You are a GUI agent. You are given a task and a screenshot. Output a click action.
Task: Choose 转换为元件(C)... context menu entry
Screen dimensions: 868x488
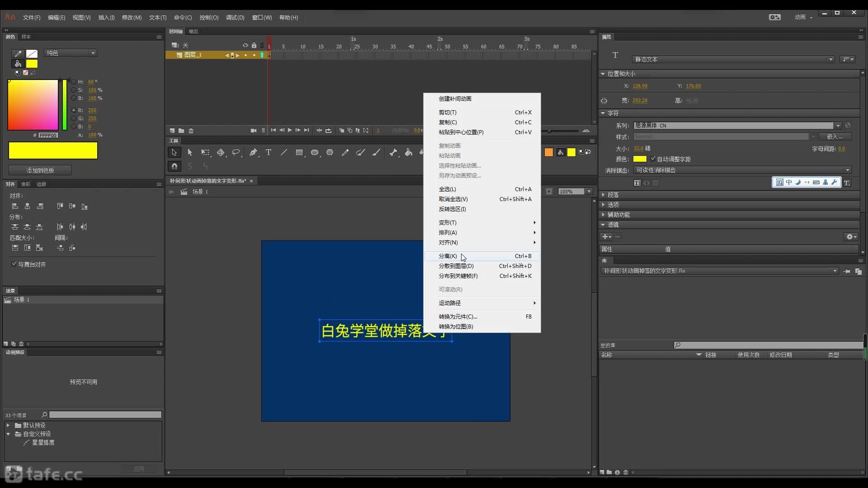(482, 317)
